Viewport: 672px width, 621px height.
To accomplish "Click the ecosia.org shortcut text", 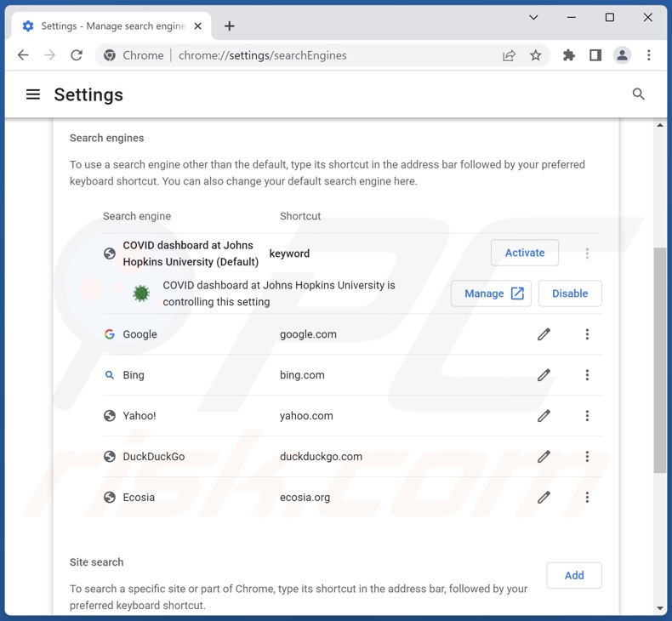I will pyautogui.click(x=305, y=497).
